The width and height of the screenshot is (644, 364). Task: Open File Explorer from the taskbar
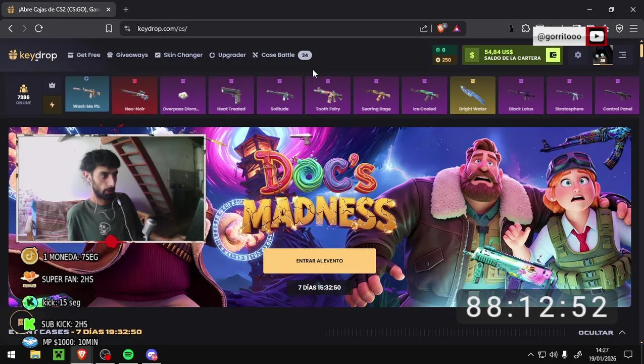tap(35, 355)
